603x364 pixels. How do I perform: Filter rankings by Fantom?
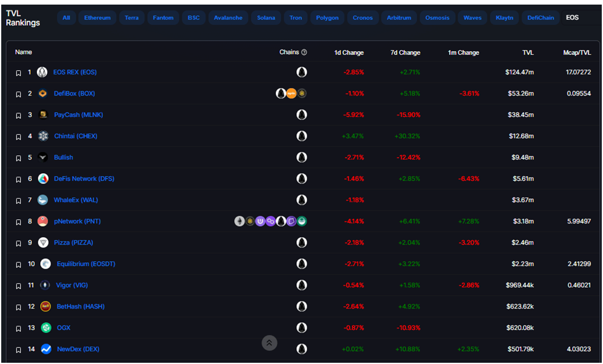coord(163,18)
